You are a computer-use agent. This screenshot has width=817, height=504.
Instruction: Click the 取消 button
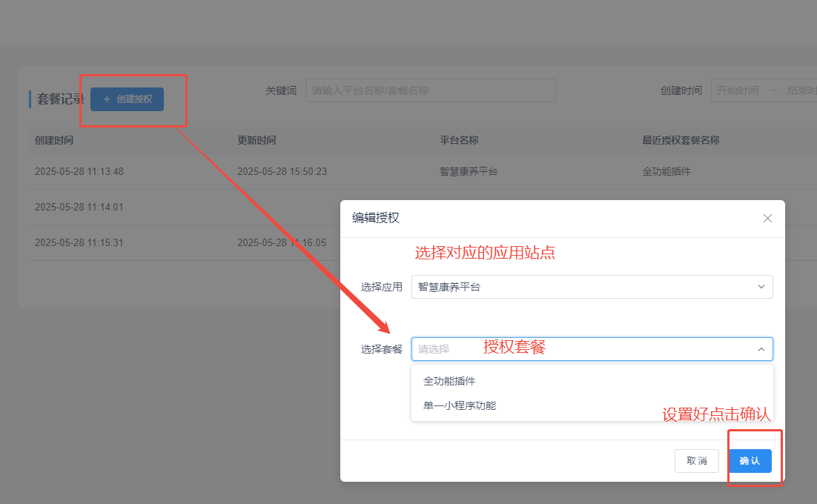point(697,461)
